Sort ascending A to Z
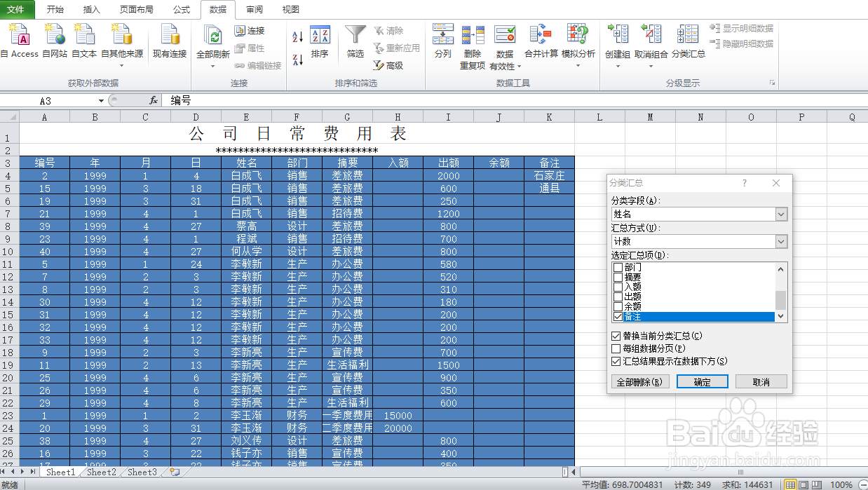 (297, 36)
